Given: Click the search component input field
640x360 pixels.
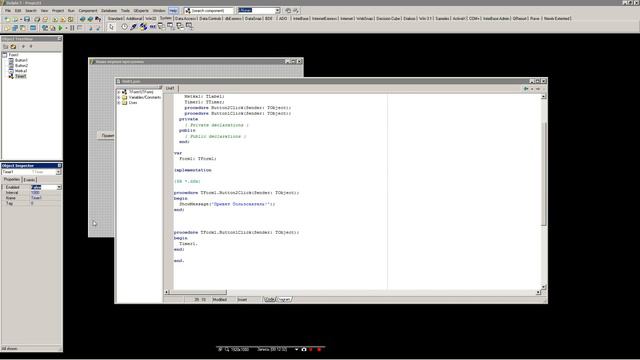Looking at the screenshot, I should pos(211,11).
